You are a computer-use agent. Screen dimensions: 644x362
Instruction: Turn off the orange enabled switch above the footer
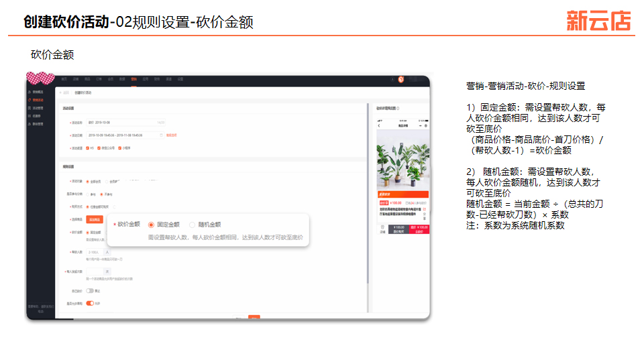89,303
